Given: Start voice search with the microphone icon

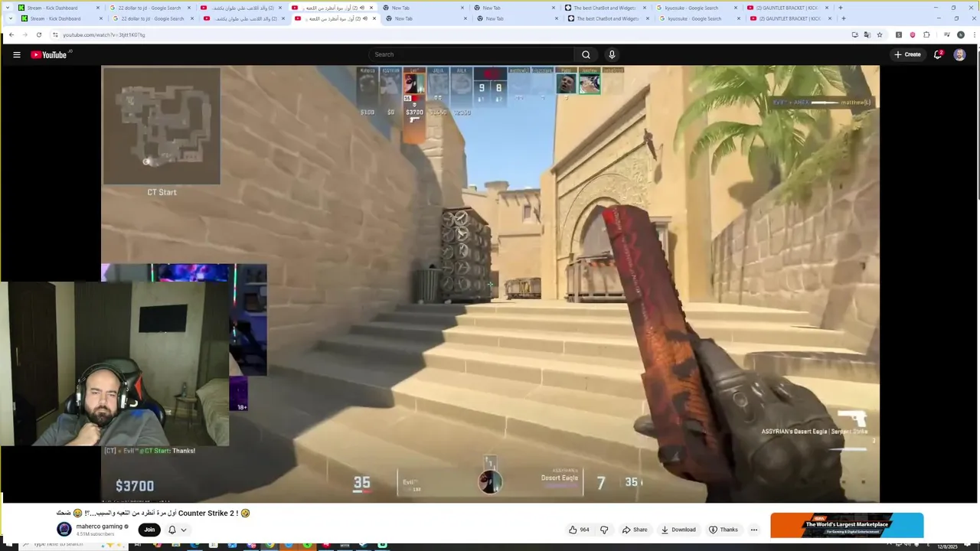Looking at the screenshot, I should click(612, 54).
